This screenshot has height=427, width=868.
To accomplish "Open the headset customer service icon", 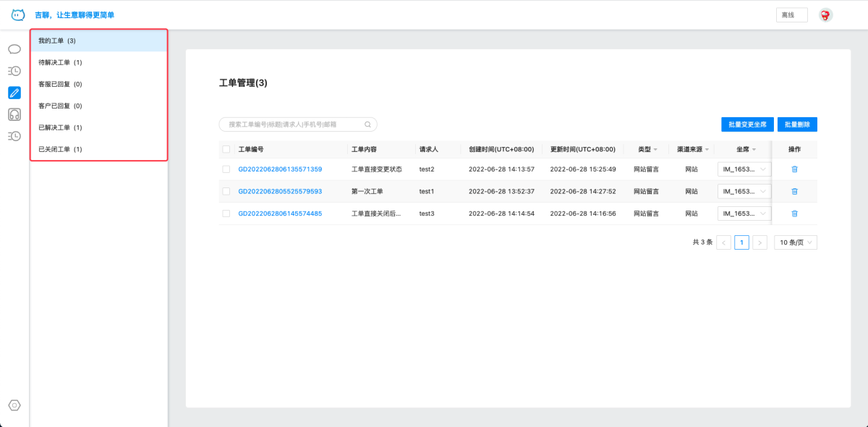I will [x=14, y=114].
